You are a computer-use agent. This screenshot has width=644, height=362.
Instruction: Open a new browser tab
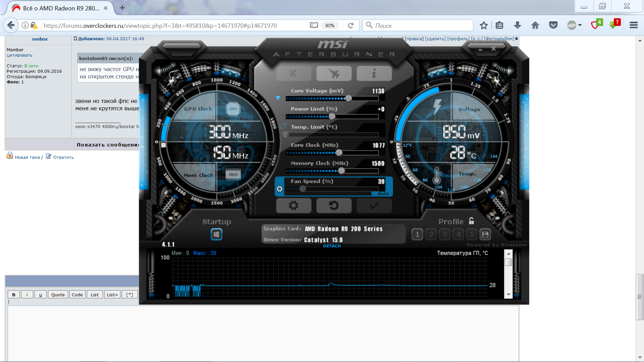coord(122,8)
